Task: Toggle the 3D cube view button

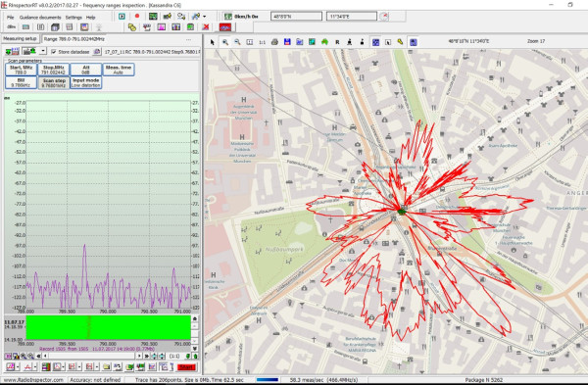Action: (x=55, y=27)
